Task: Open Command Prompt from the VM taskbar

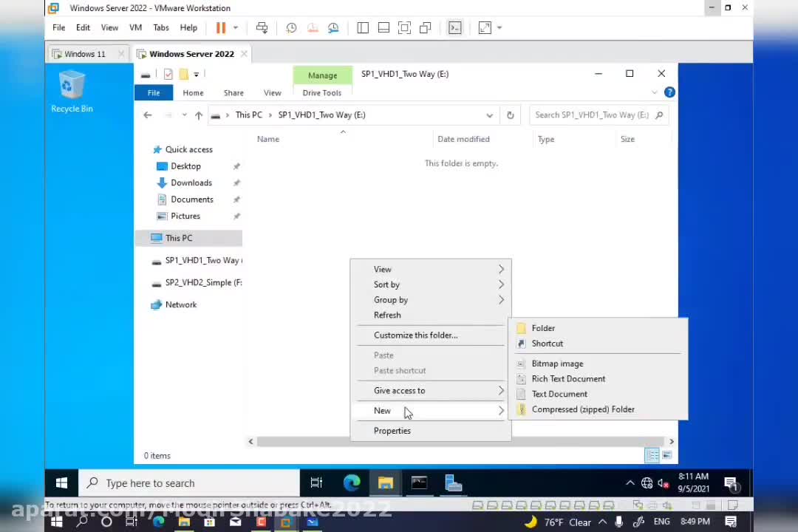Action: point(419,483)
